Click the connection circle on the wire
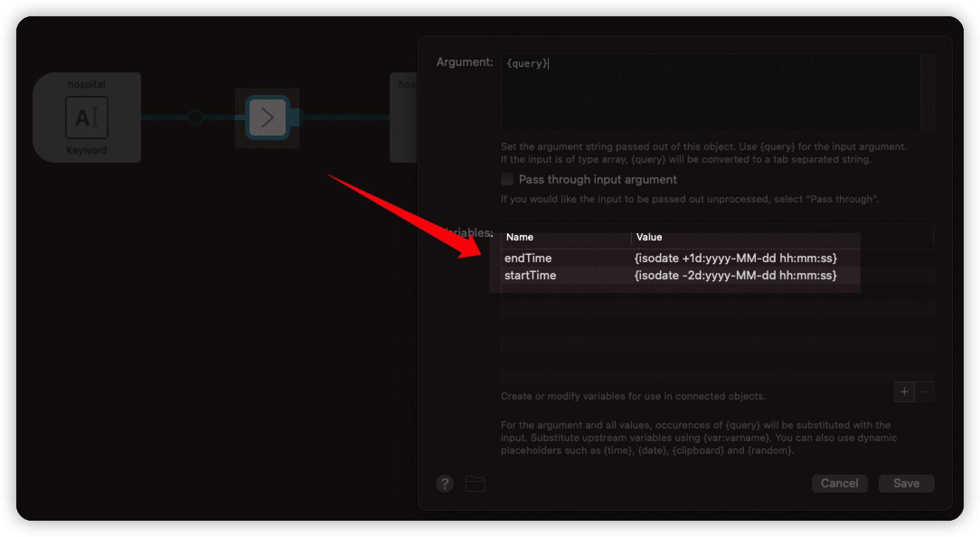 point(195,118)
